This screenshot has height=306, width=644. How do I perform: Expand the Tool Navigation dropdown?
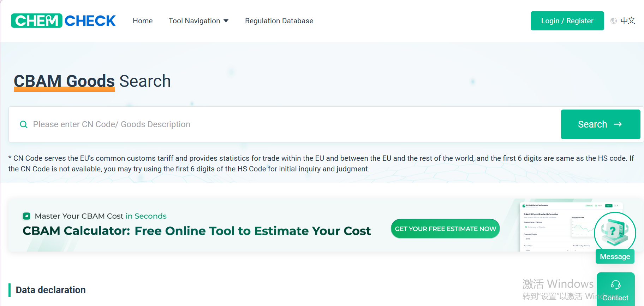[x=198, y=21]
